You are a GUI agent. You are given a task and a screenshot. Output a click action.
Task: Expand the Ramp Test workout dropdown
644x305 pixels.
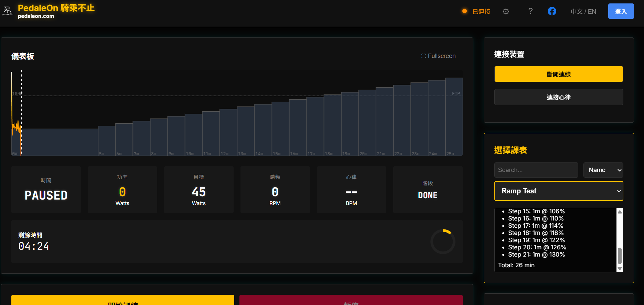558,191
